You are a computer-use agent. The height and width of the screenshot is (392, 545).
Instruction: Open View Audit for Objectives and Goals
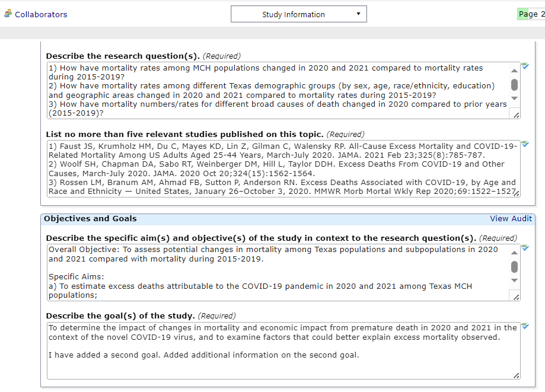click(x=511, y=219)
